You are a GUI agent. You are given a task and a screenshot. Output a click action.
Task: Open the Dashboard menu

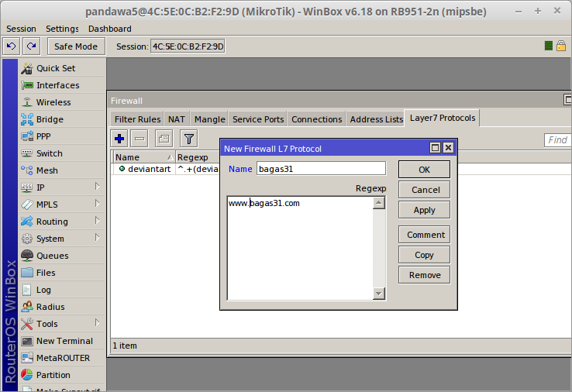[x=110, y=29]
